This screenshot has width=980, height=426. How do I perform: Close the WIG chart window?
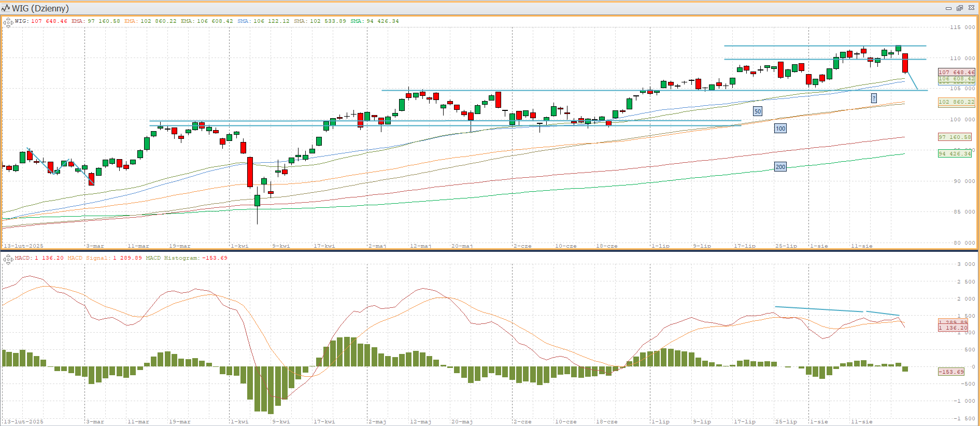click(971, 8)
